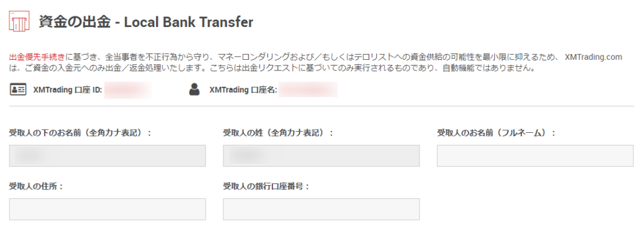The width and height of the screenshot is (644, 238).
Task: Click the 受取人の姓（全角カナ表記）label
Action: [x=277, y=133]
